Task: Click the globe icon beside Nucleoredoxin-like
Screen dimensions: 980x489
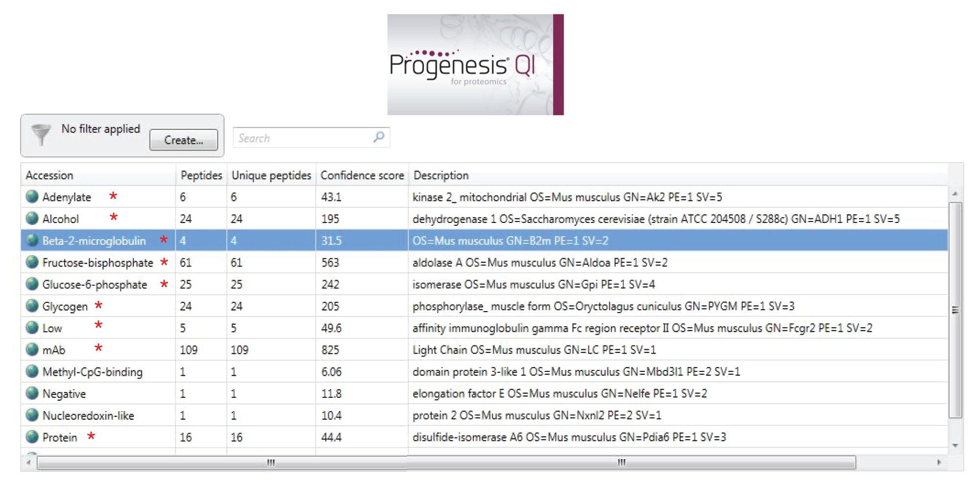Action: coord(32,415)
